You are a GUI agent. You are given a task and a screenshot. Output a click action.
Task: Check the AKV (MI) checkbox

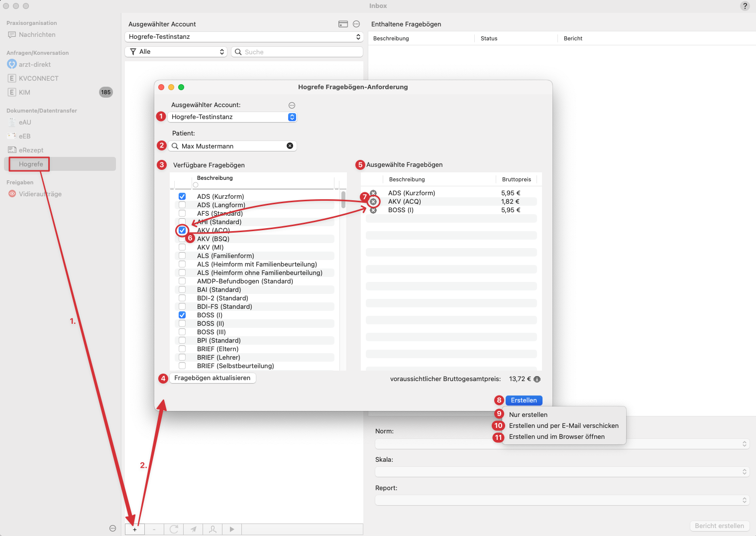(x=182, y=247)
